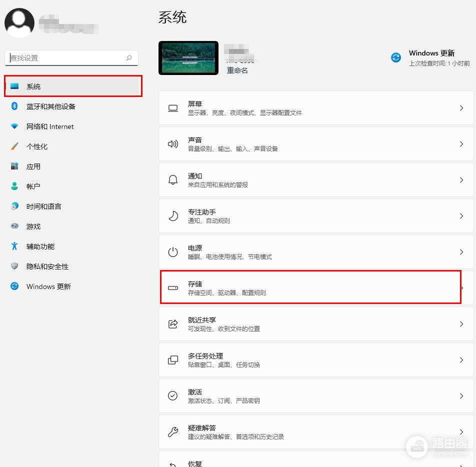Click the sound speaker icon
The height and width of the screenshot is (467, 476).
(173, 144)
